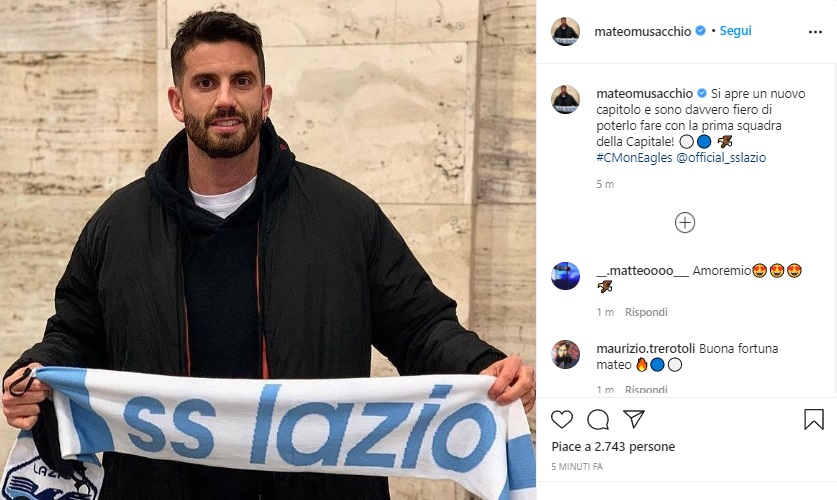
Task: Click the SS Lazio scarf photo
Action: (x=268, y=250)
